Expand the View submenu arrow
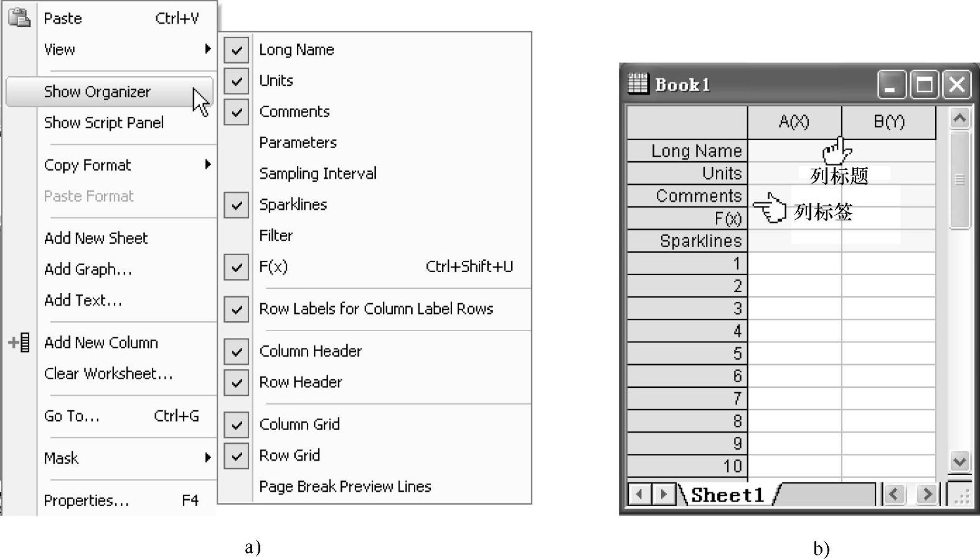Viewport: 980px width, 559px height. coord(208,49)
